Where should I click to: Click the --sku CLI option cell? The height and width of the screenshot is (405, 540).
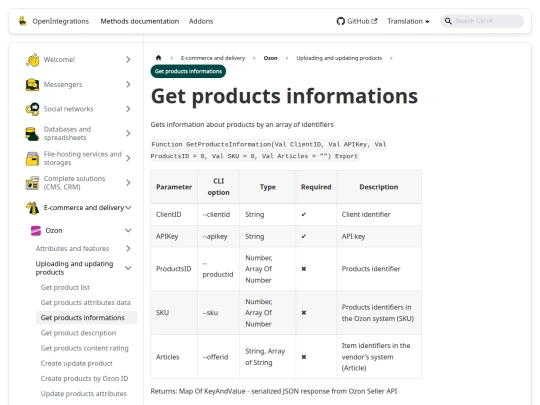pos(218,313)
